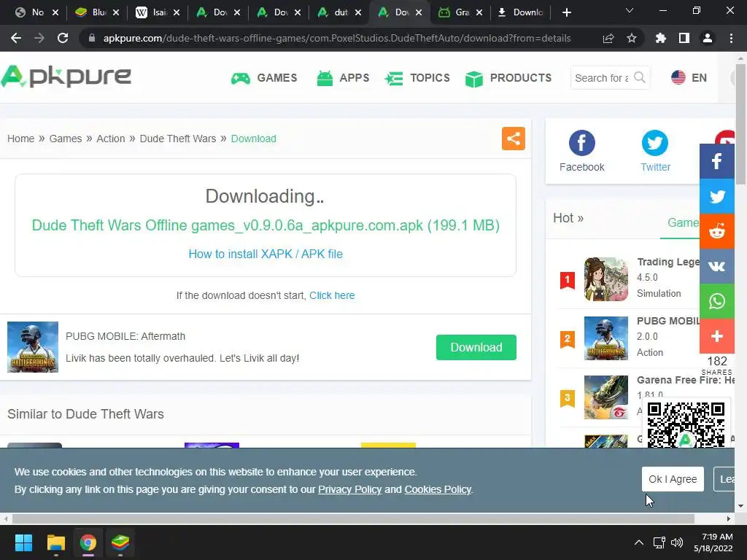Viewport: 747px width, 560px height.
Task: Open Hot » section heading
Action: click(x=568, y=218)
